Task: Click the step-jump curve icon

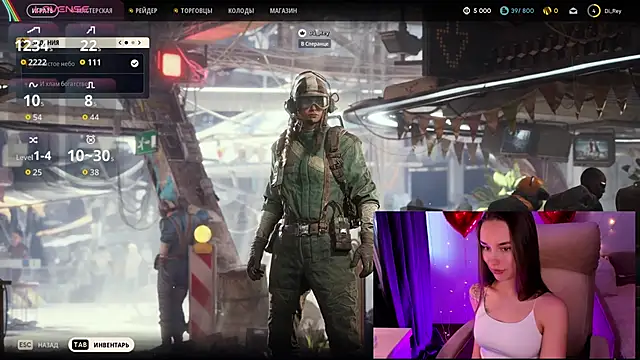Action: coord(91,30)
